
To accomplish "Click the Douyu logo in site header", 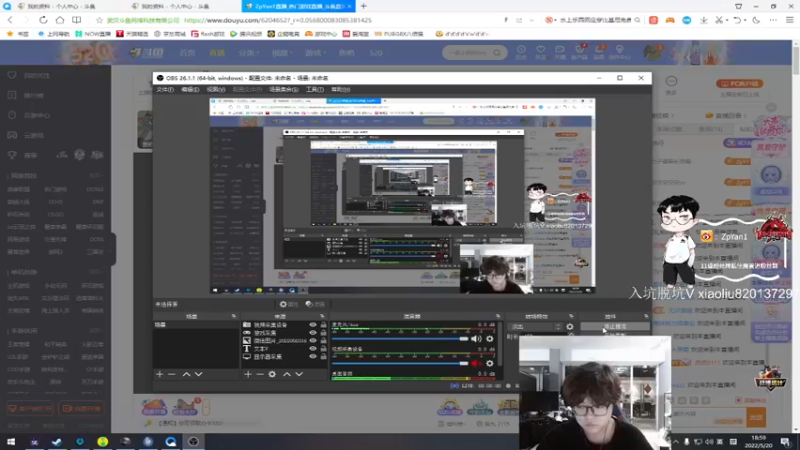I will (x=146, y=53).
